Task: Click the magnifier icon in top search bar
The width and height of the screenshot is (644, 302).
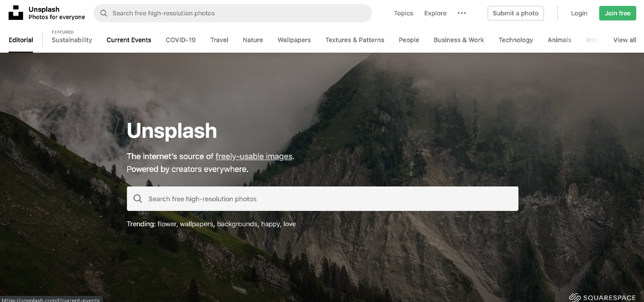Action: pos(104,13)
